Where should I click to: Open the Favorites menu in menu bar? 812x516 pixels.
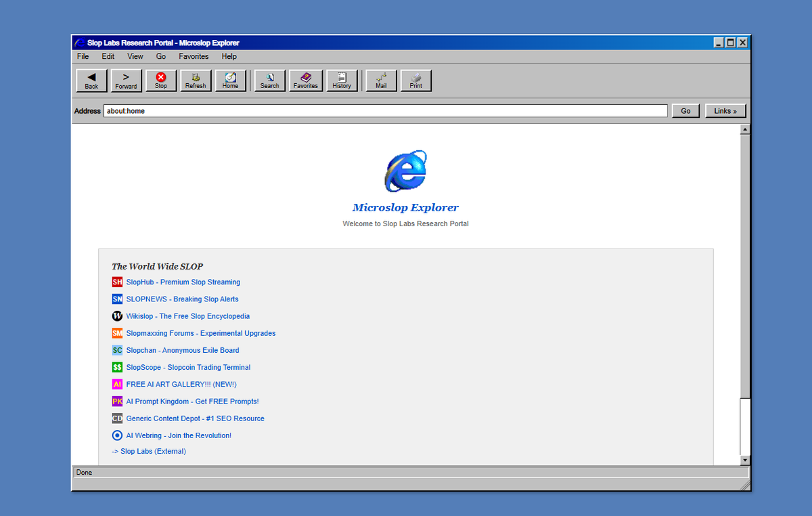[x=194, y=56]
